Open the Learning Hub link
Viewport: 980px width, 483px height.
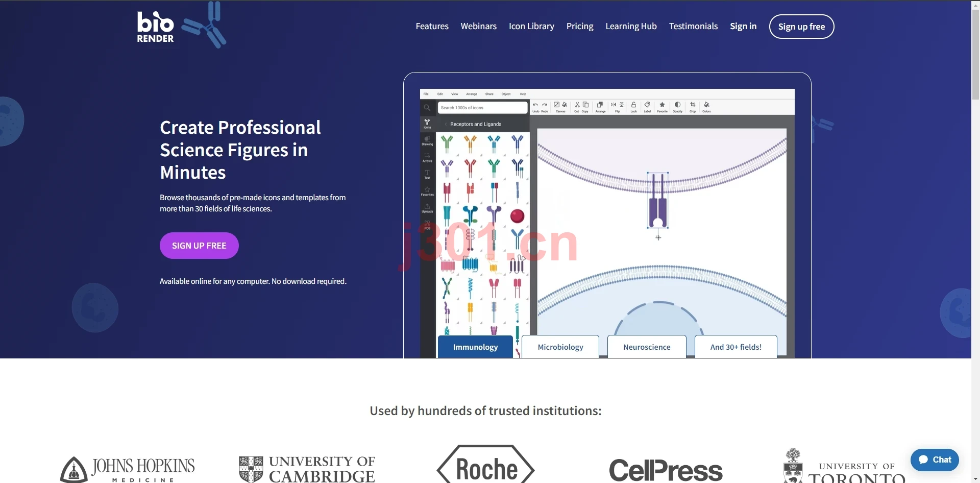(631, 26)
